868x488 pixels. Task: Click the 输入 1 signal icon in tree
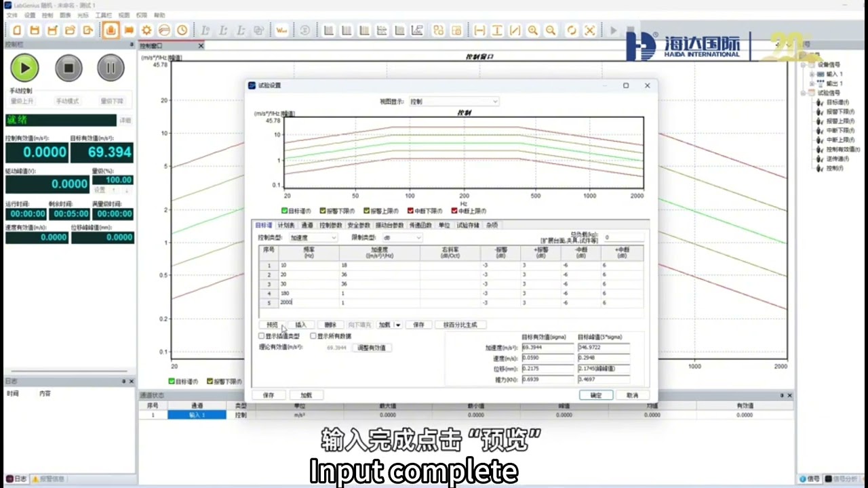[x=821, y=74]
